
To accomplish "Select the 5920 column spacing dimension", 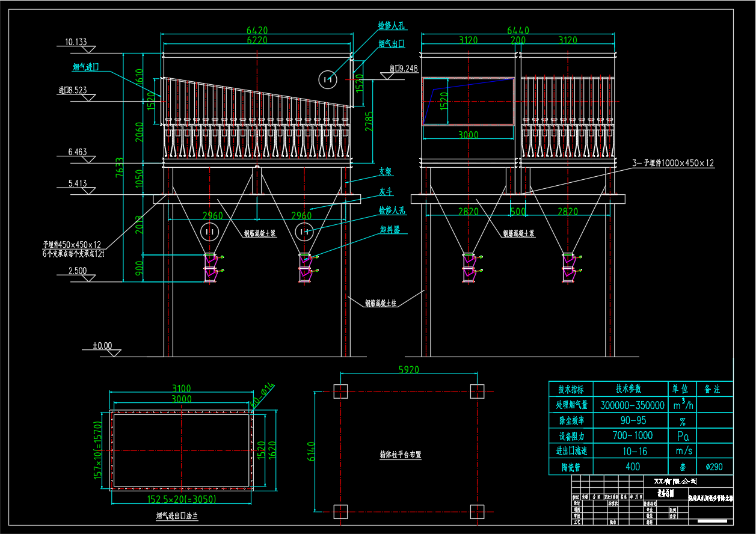I will click(408, 370).
